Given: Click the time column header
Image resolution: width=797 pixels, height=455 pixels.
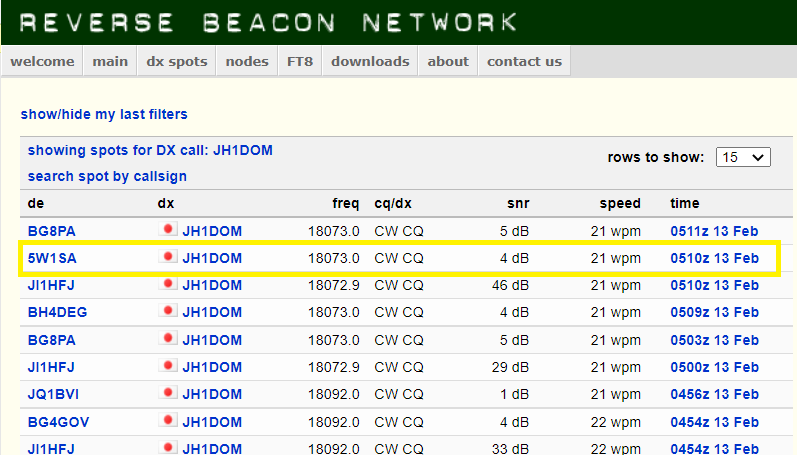Looking at the screenshot, I should coord(685,203).
